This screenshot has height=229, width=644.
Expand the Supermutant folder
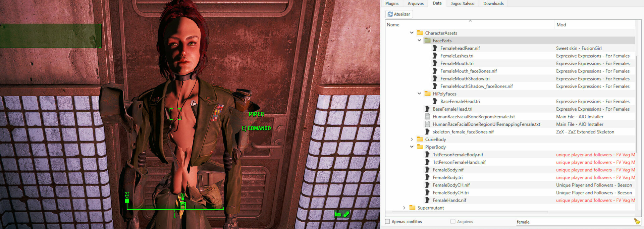coord(404,208)
